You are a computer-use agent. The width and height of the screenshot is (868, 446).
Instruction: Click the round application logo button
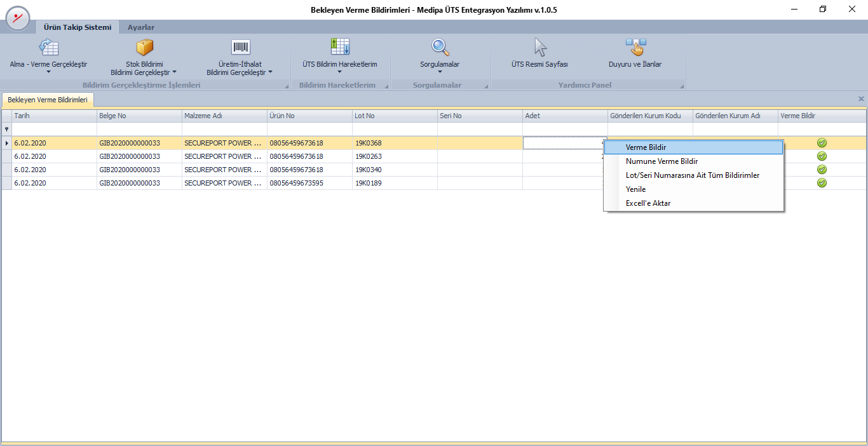(x=18, y=18)
